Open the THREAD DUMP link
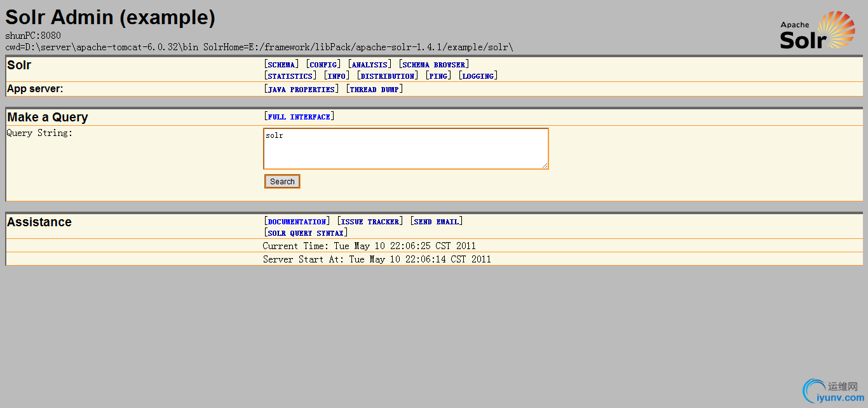Viewport: 868px width, 408px height. 375,90
